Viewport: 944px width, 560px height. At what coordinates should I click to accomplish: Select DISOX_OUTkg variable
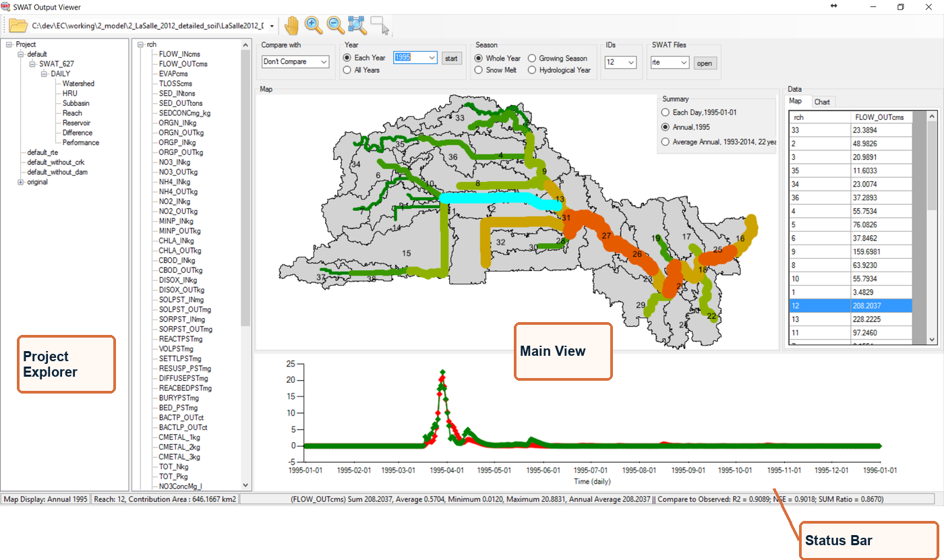[181, 290]
